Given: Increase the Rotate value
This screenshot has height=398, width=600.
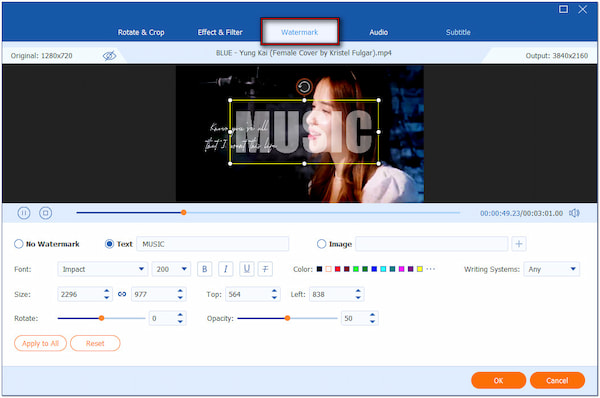Looking at the screenshot, I should pyautogui.click(x=180, y=315).
